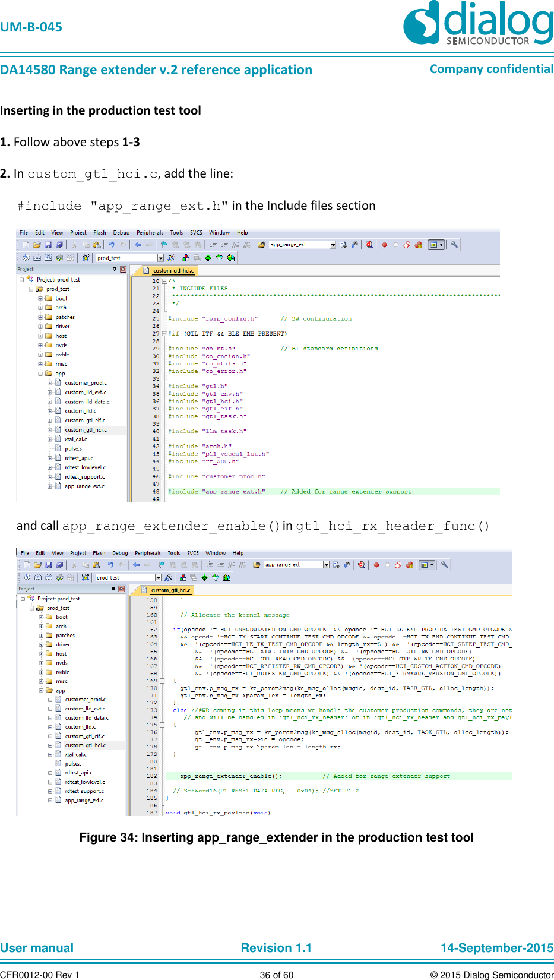Open prod_test target dropdown in lower screenshot
The width and height of the screenshot is (554, 980).
pyautogui.click(x=158, y=577)
